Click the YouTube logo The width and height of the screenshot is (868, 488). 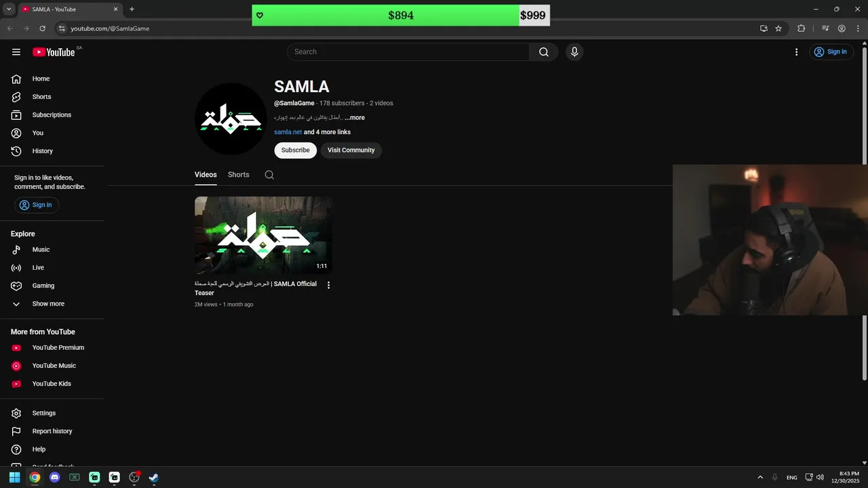pos(54,52)
